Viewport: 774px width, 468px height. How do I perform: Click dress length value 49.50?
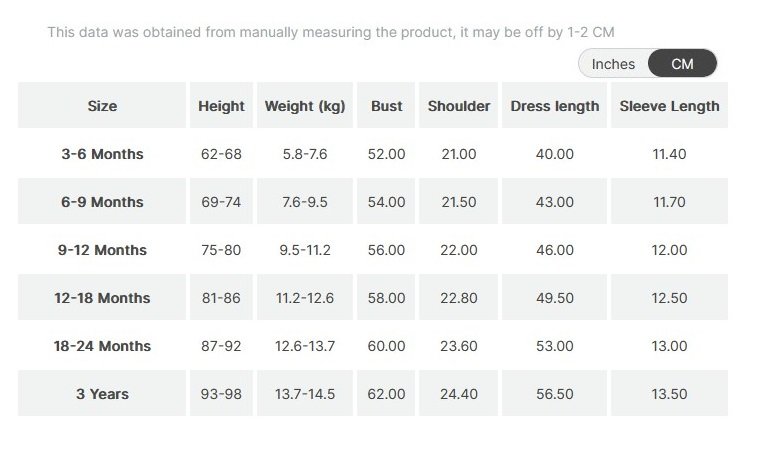tap(555, 298)
